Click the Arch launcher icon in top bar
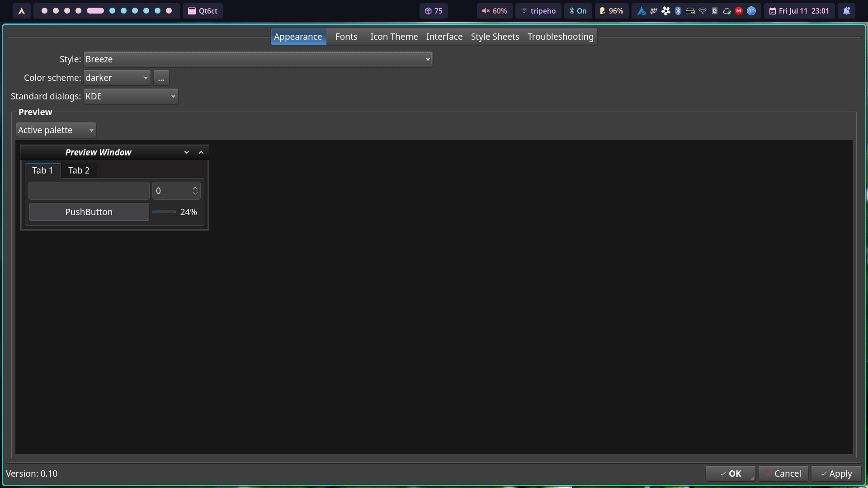The height and width of the screenshot is (488, 868). (x=21, y=11)
